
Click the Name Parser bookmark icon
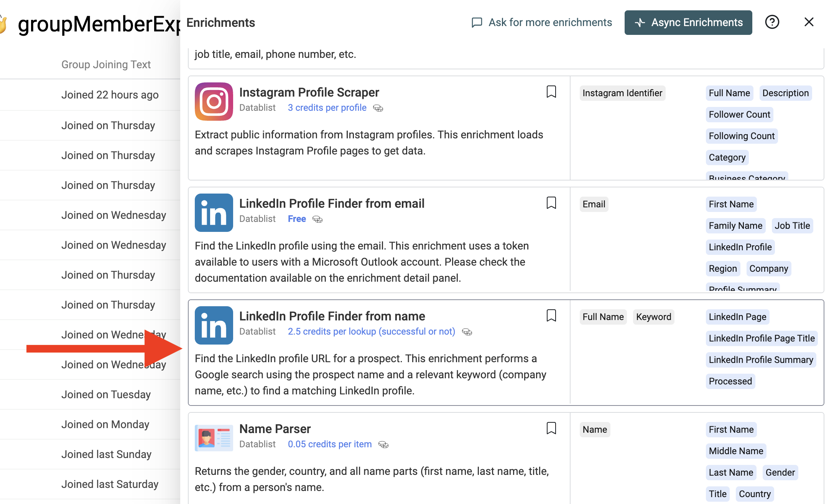coord(551,428)
